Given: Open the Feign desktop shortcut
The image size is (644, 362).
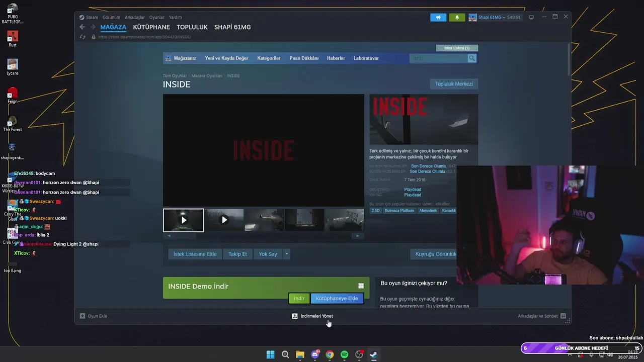Looking at the screenshot, I should (13, 96).
